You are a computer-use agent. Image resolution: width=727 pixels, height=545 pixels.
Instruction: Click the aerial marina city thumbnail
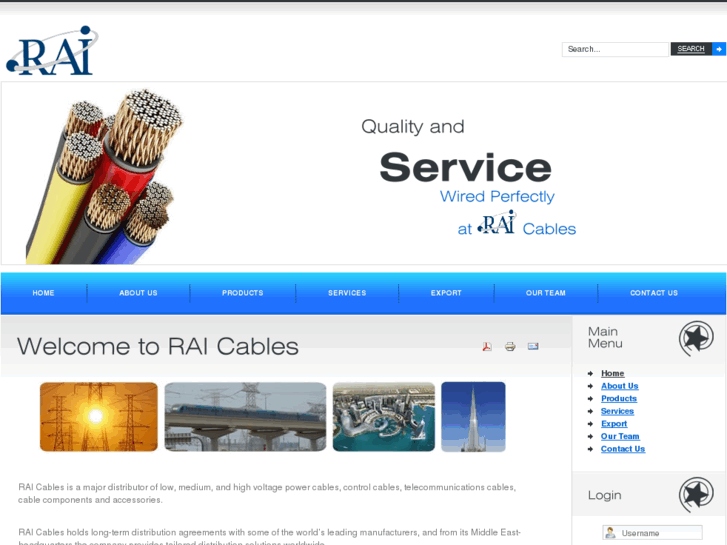(x=384, y=417)
